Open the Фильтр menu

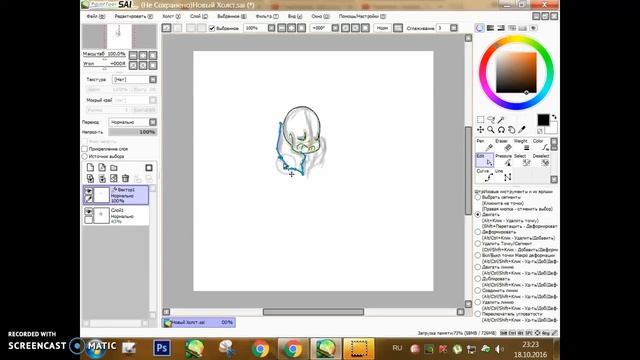pyautogui.click(x=267, y=16)
